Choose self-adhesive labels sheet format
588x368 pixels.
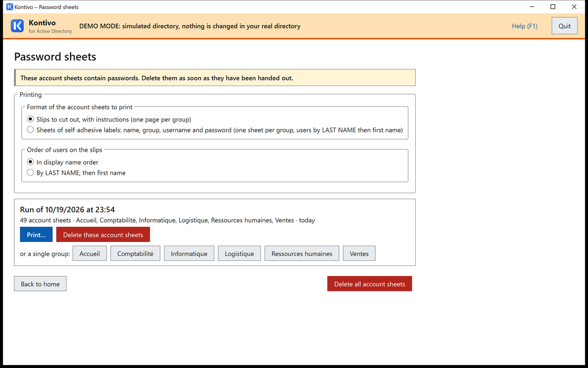pos(30,130)
